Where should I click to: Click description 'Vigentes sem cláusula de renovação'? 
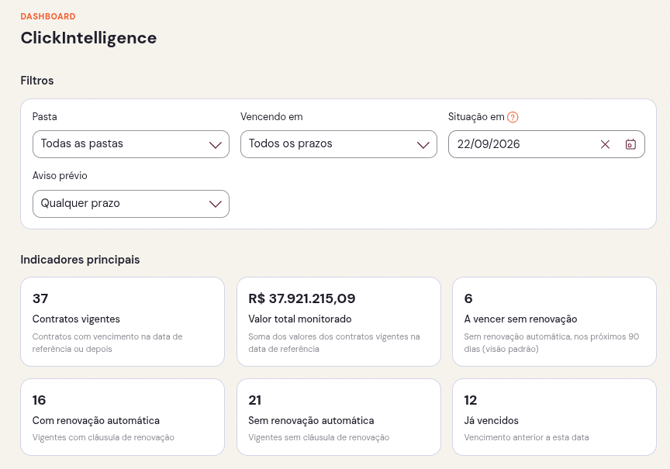tap(319, 437)
